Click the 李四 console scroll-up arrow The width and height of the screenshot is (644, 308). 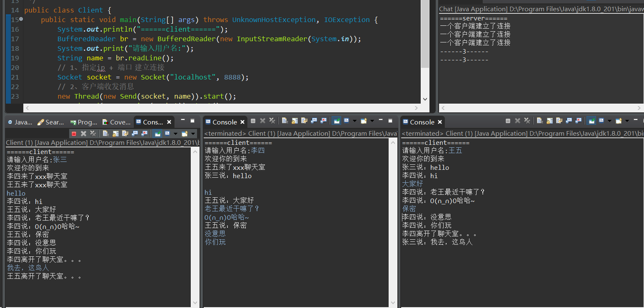point(392,142)
